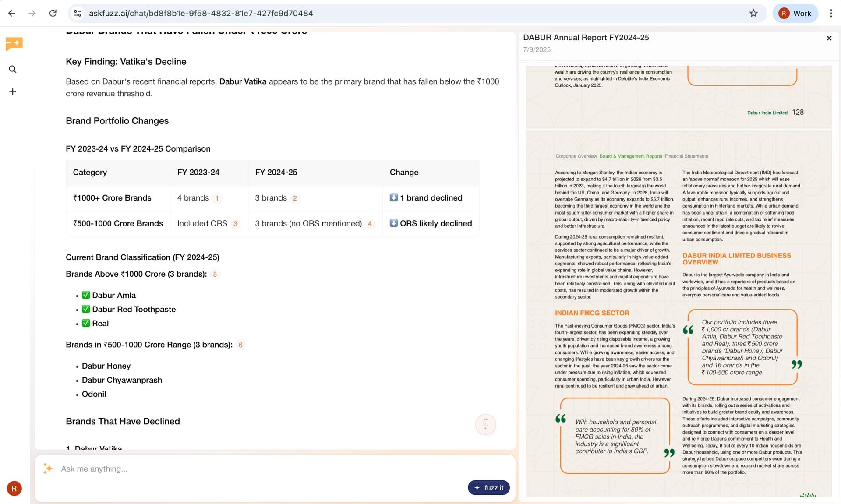Start a new chat with plus icon
The image size is (841, 504).
pos(13,92)
